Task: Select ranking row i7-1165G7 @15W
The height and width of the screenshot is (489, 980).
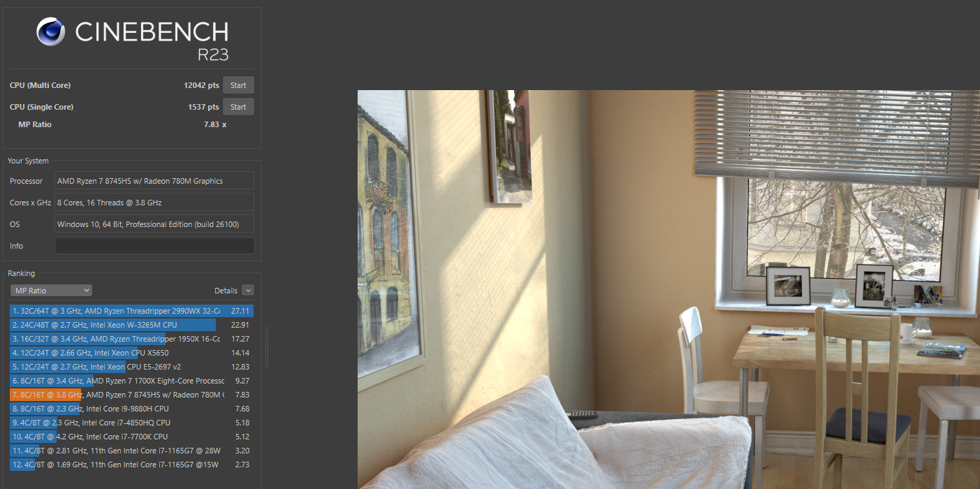Action: [x=131, y=465]
